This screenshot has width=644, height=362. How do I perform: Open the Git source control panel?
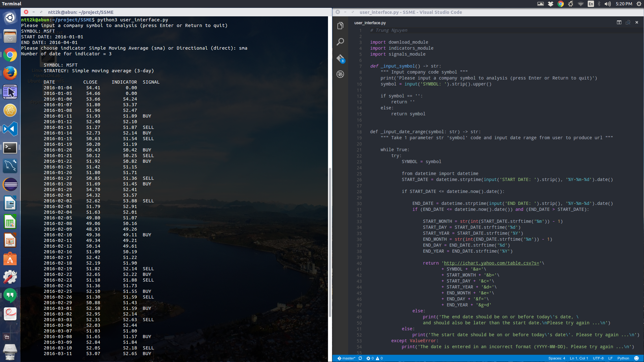(x=340, y=58)
